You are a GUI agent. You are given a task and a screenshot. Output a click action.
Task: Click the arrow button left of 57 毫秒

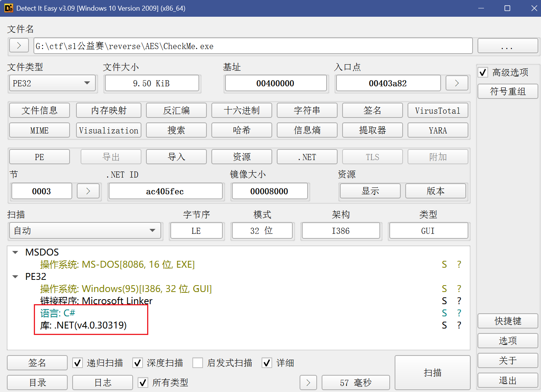[x=308, y=382]
